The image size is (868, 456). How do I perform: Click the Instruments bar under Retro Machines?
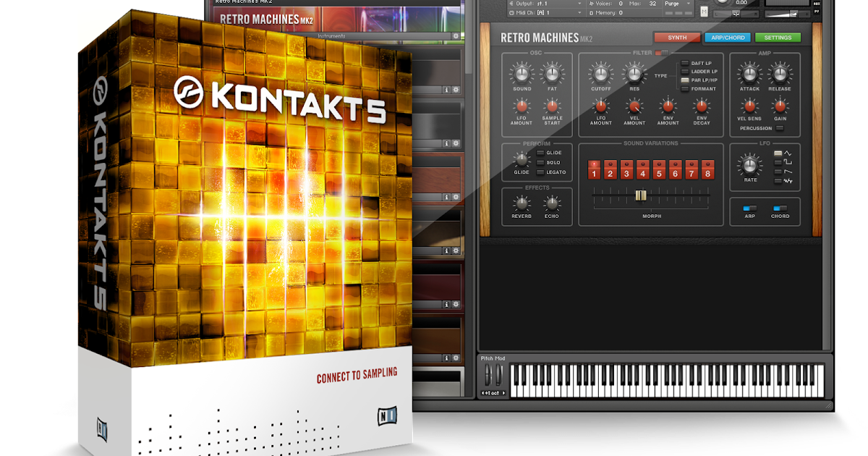tap(332, 35)
